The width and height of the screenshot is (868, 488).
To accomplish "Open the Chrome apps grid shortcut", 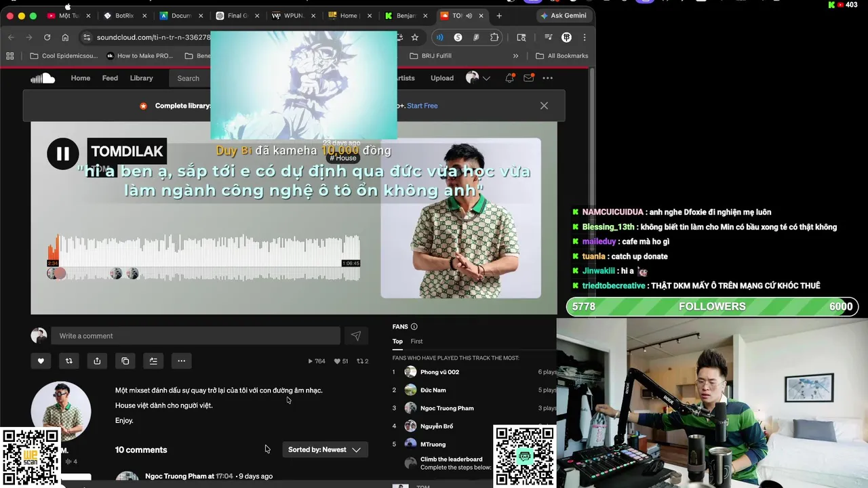I will tap(10, 56).
